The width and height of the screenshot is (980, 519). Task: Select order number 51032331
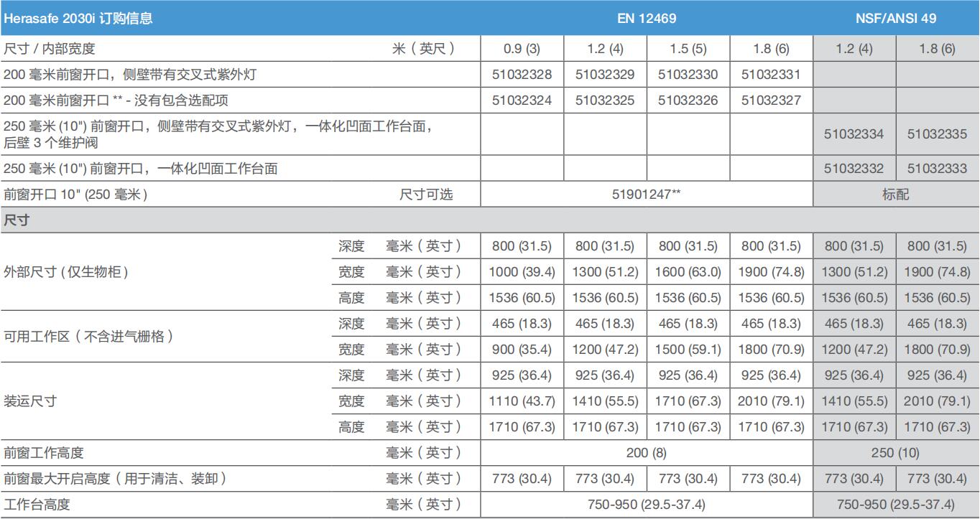(x=771, y=75)
